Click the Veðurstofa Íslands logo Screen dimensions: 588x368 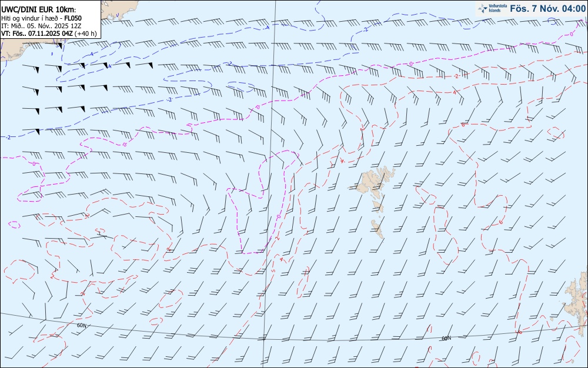point(493,8)
